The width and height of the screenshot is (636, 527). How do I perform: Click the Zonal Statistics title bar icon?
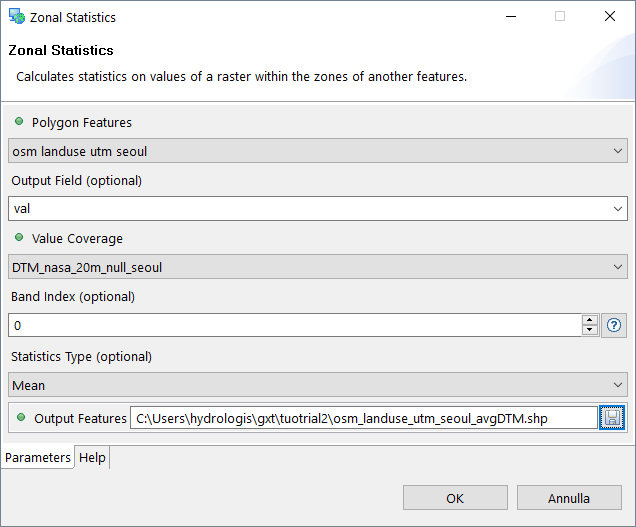(x=16, y=17)
